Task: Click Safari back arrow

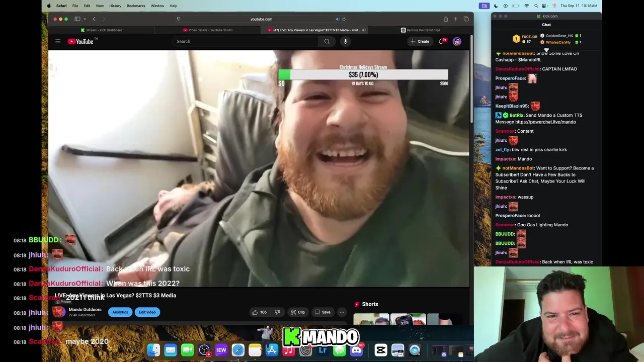Action: tap(94, 19)
